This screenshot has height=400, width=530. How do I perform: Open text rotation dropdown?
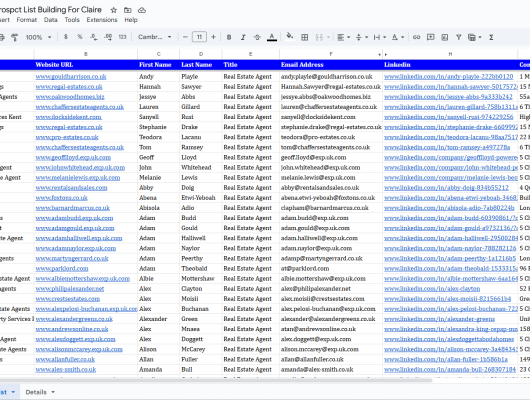tap(398, 37)
